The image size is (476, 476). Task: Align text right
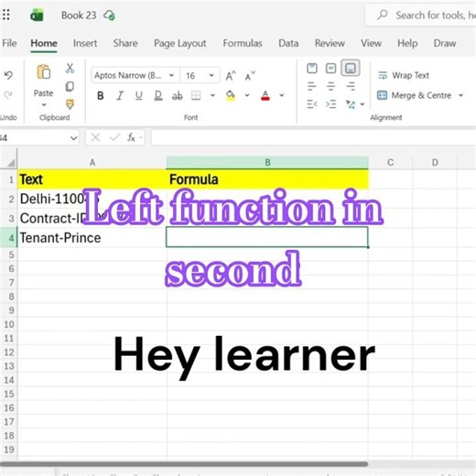pyautogui.click(x=351, y=87)
